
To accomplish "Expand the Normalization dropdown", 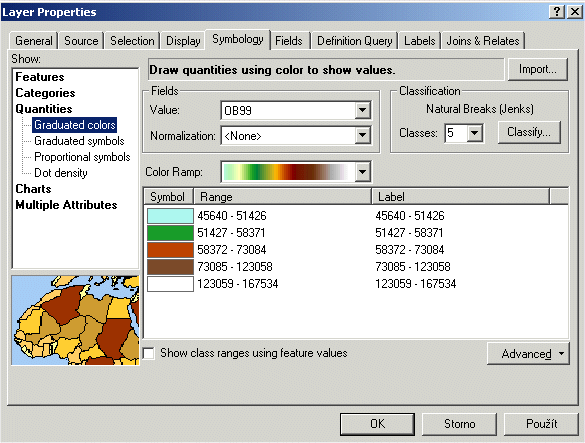I will point(362,135).
